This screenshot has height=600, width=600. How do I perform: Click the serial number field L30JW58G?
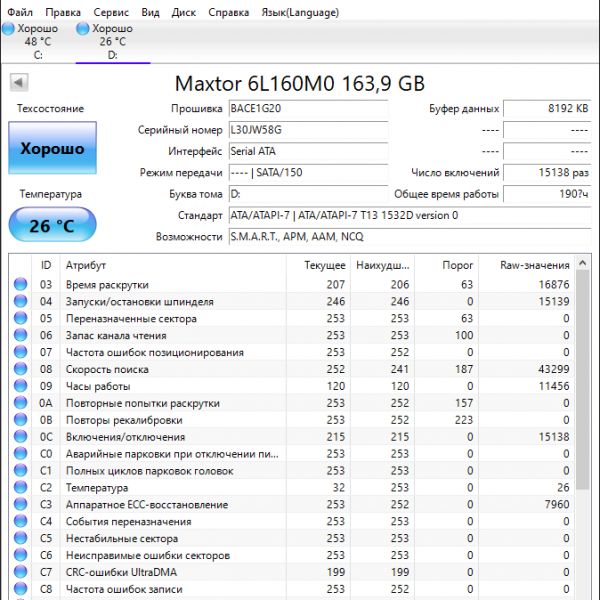click(x=308, y=130)
